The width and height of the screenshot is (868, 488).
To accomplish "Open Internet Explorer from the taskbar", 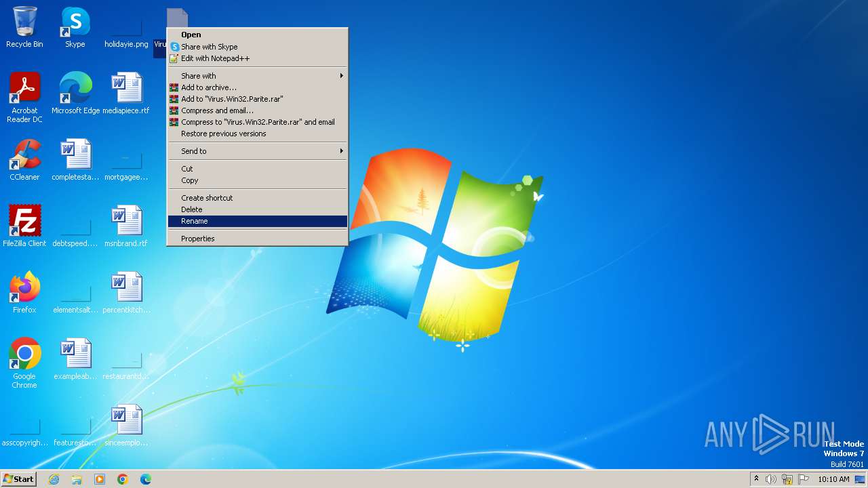I will click(x=54, y=479).
